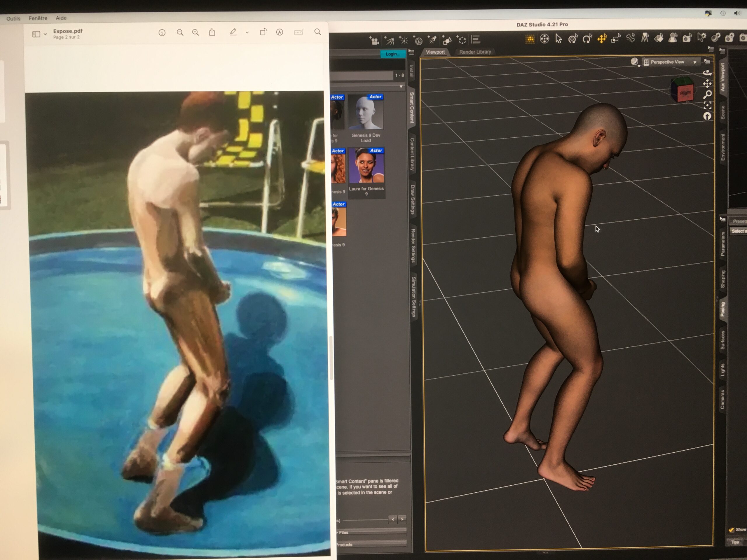
Task: Open the Simulation Settings side tab
Action: [414, 297]
